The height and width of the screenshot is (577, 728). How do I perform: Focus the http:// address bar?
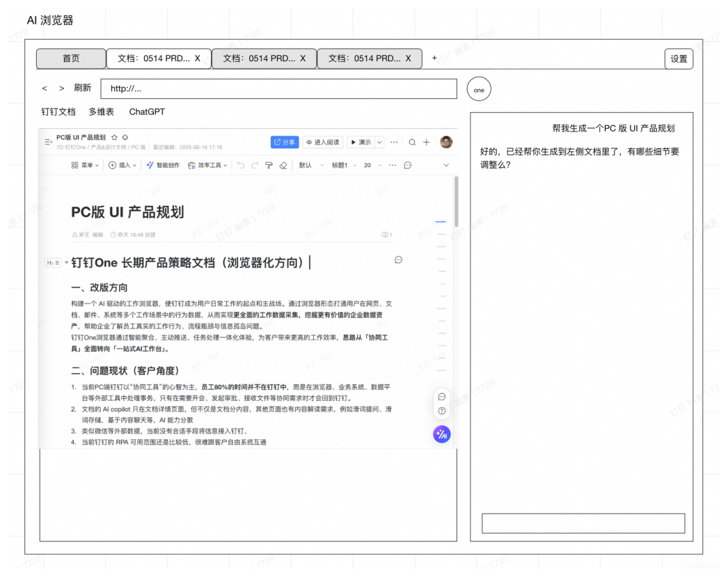click(x=278, y=88)
